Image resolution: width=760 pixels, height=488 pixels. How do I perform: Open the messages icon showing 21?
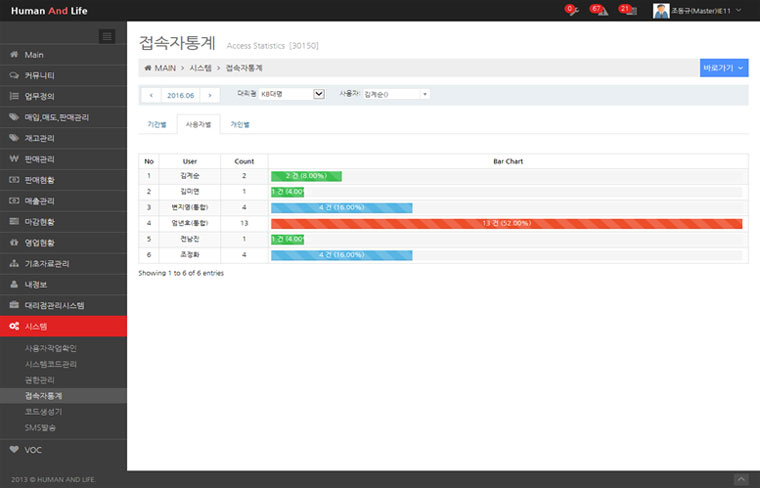pyautogui.click(x=626, y=10)
